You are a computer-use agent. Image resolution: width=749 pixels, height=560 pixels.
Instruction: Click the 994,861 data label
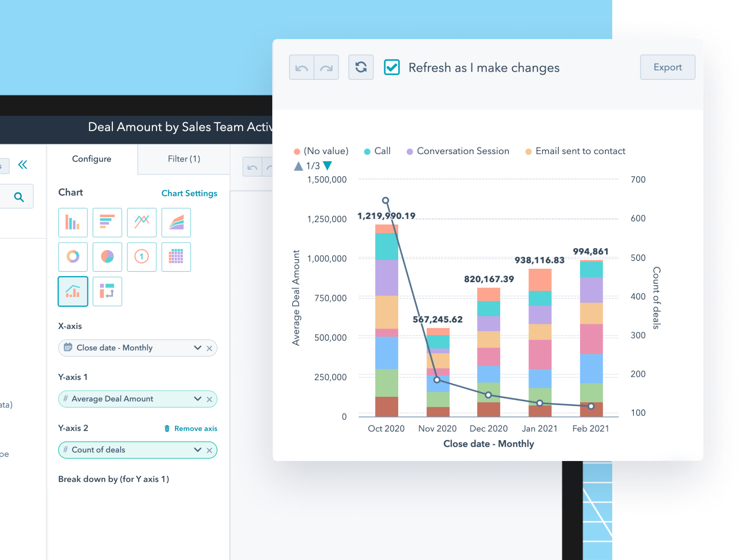click(x=591, y=251)
